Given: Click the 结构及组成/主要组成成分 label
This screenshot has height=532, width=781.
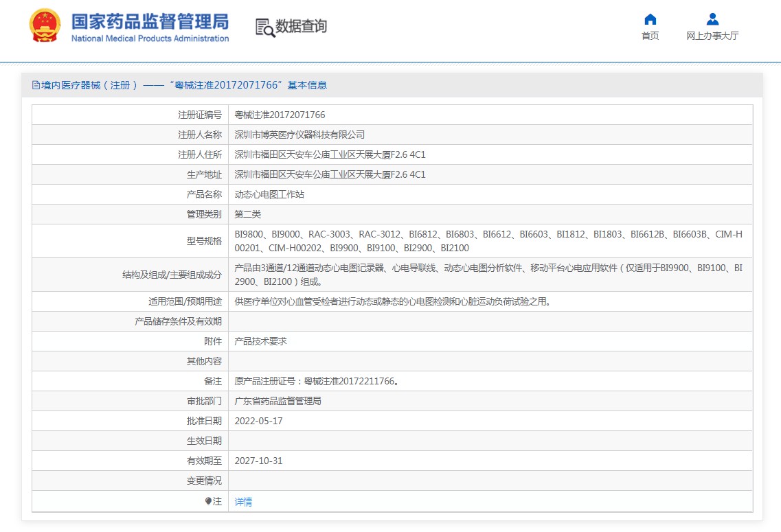Looking at the screenshot, I should (172, 275).
